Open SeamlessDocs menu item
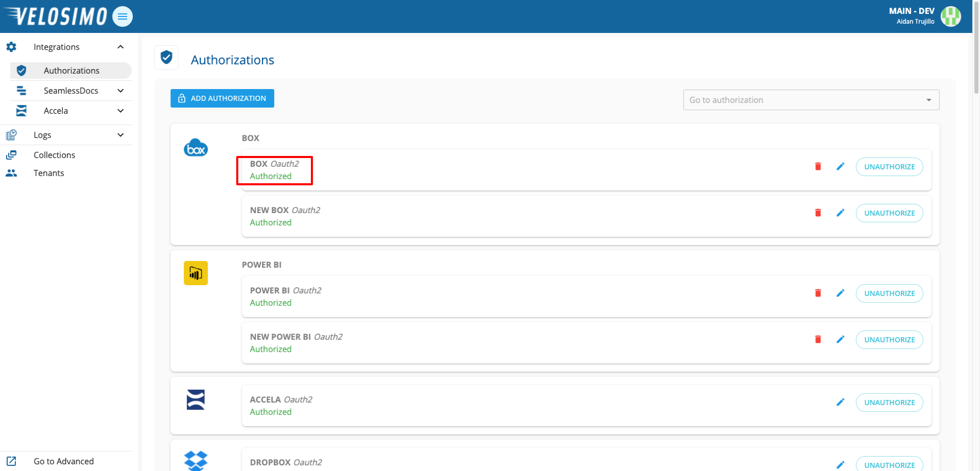 click(x=71, y=91)
